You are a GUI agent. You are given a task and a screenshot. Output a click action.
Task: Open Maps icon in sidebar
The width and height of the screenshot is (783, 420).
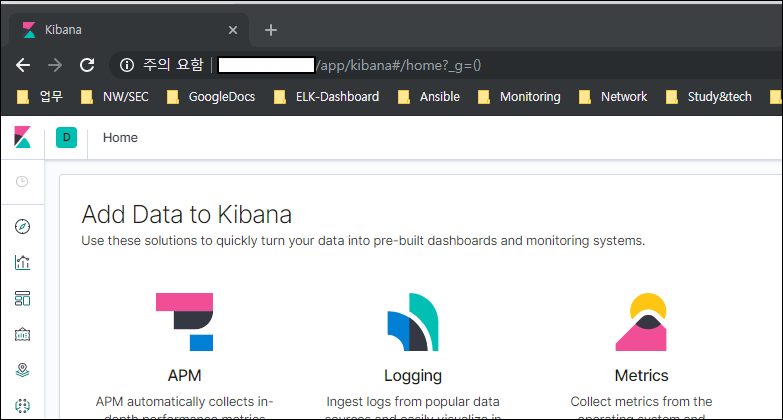click(22, 370)
